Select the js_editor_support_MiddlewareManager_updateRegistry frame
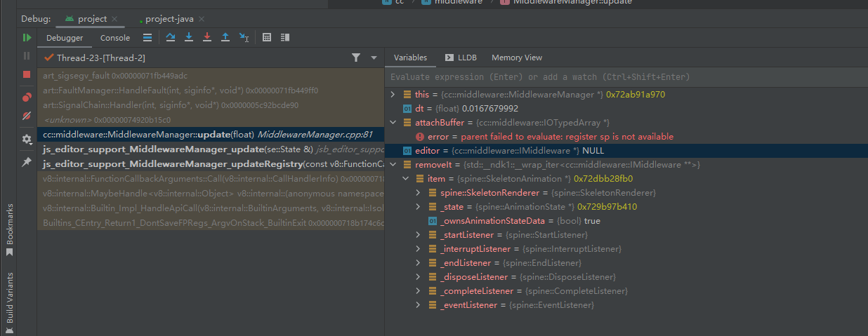Screen dimensions: 868x336 (x=211, y=163)
